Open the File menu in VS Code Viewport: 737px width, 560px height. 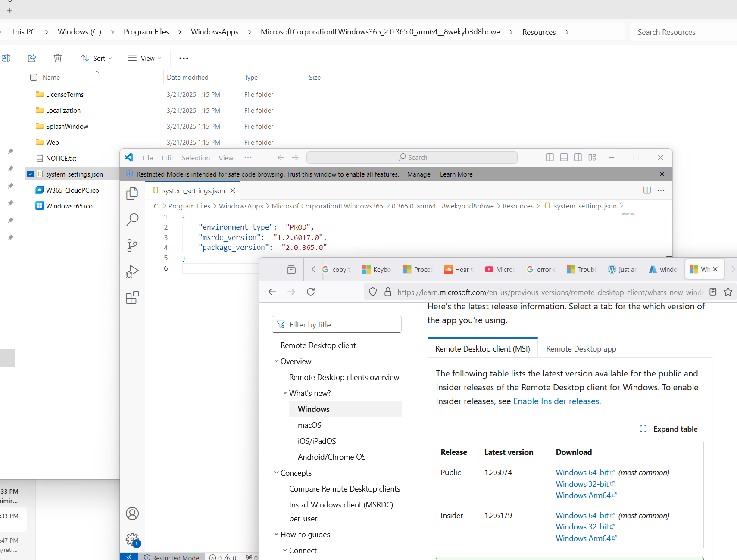coord(148,158)
